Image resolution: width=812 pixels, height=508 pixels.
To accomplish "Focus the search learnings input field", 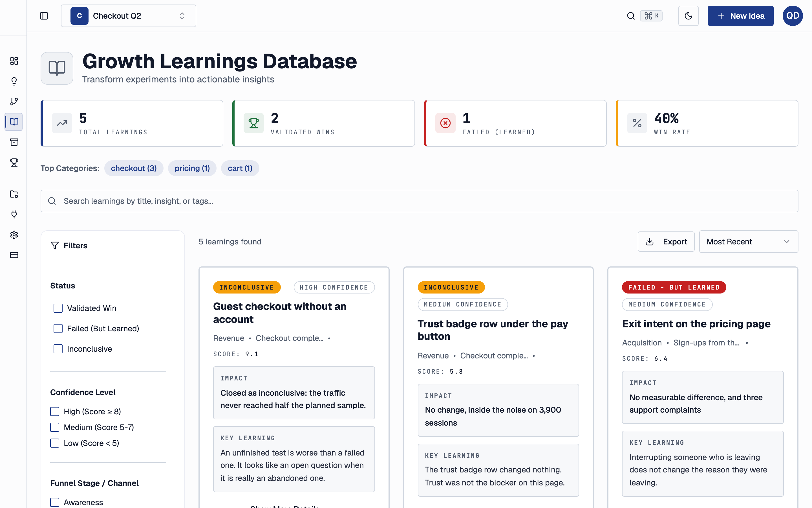I will pyautogui.click(x=420, y=201).
